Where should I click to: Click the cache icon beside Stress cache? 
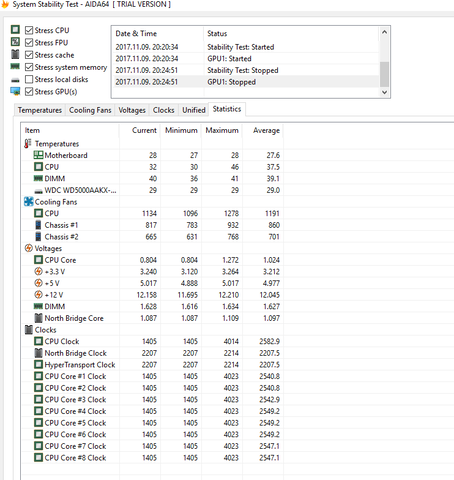(15, 54)
